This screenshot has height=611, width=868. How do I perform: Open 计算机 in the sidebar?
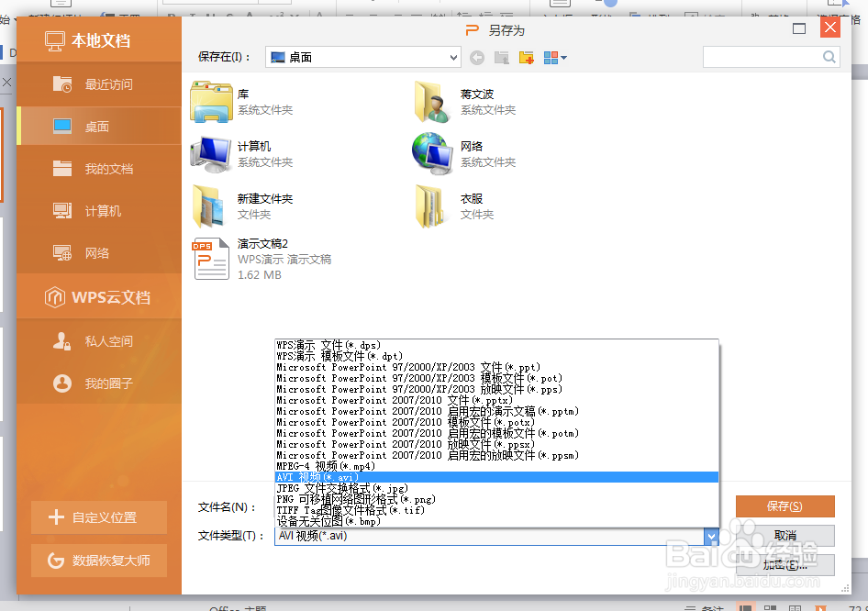pyautogui.click(x=99, y=211)
